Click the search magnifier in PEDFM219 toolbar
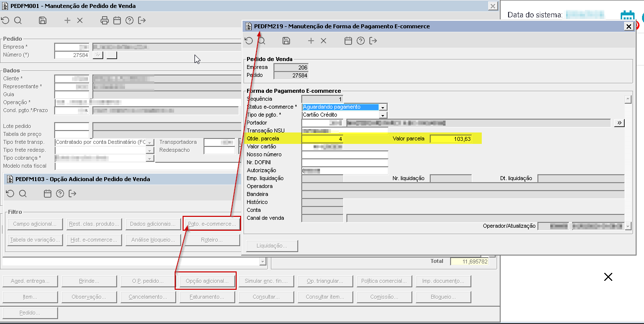Image resolution: width=644 pixels, height=324 pixels. tap(261, 41)
